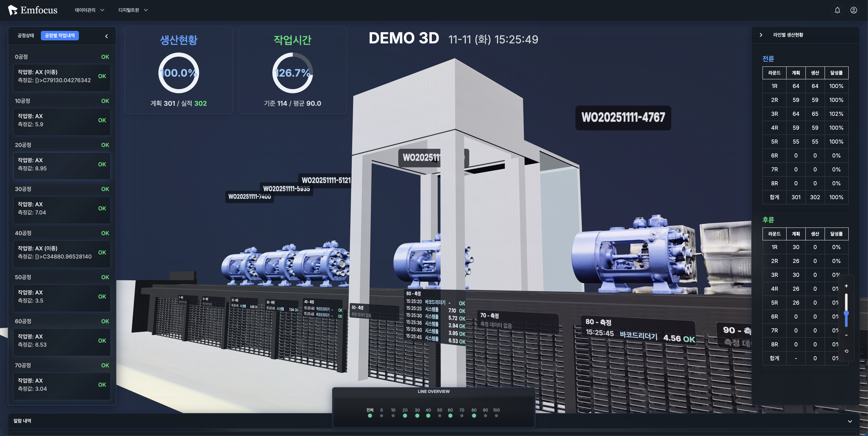
Task: Click the reset view rotate icon
Action: click(x=846, y=351)
